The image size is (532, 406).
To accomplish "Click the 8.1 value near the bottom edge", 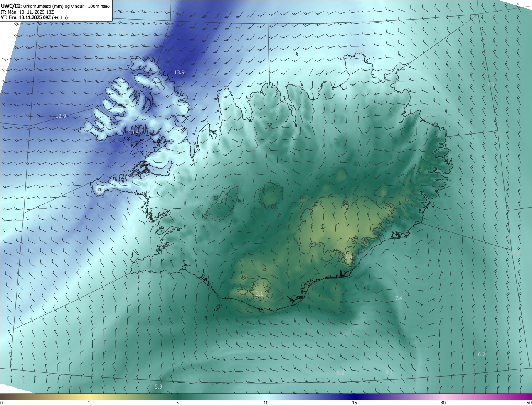I will pyautogui.click(x=389, y=372).
